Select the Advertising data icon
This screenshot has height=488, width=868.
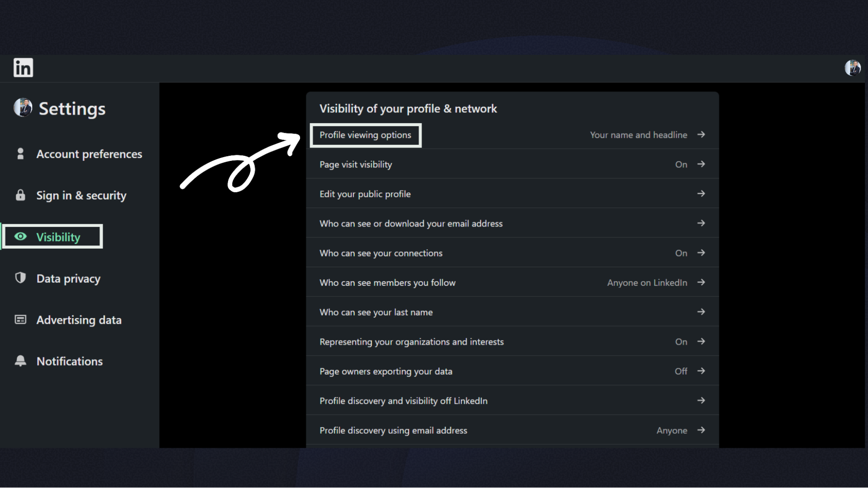point(20,319)
